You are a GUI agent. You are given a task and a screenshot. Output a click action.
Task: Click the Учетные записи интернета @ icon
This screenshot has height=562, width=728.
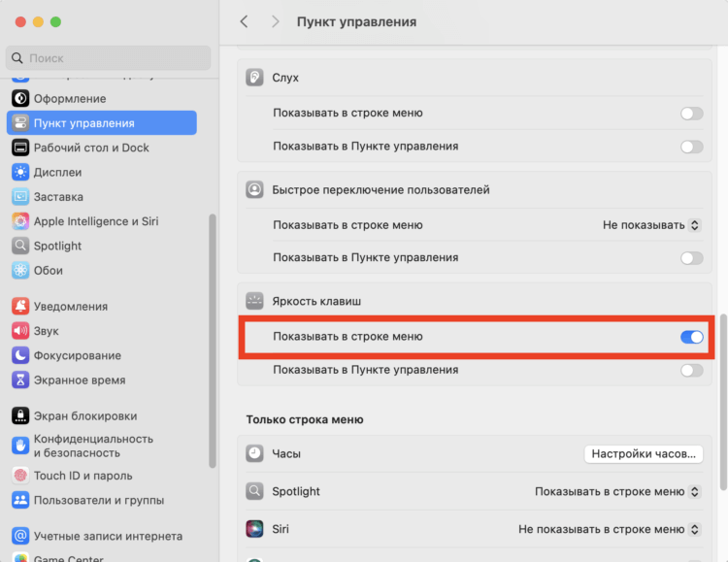[20, 536]
